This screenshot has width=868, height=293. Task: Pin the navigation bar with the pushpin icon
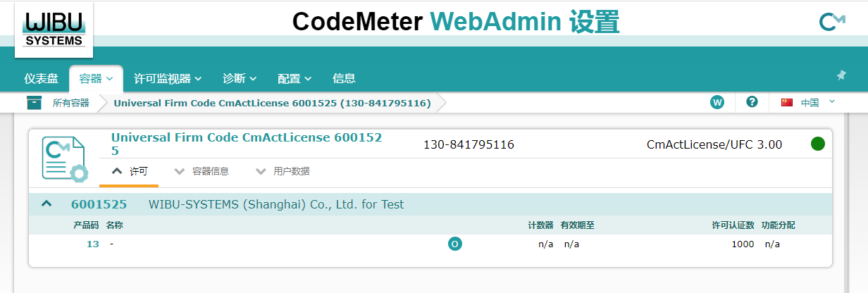[841, 75]
